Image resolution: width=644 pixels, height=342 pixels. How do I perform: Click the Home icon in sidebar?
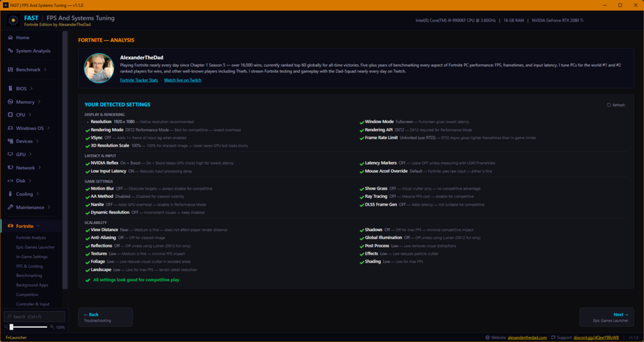tap(10, 37)
